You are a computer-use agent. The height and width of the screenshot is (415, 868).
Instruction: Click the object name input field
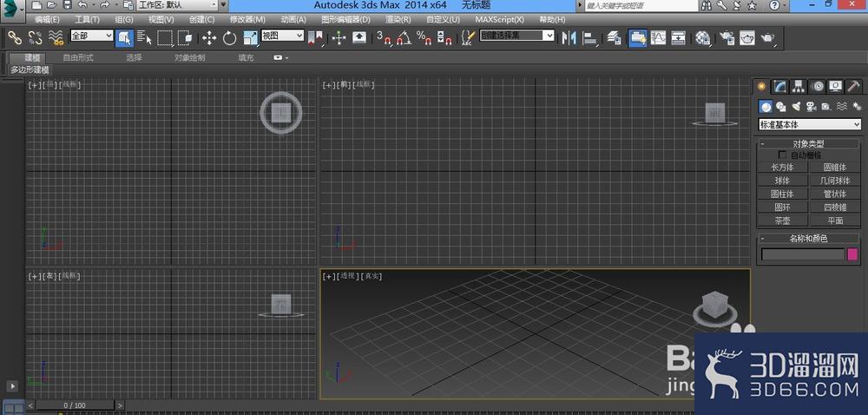[x=803, y=254]
